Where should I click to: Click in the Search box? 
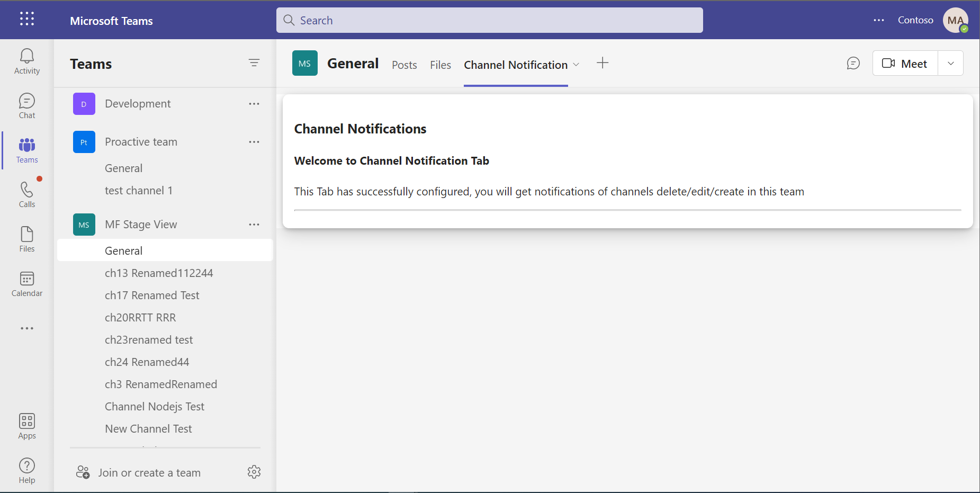click(490, 20)
